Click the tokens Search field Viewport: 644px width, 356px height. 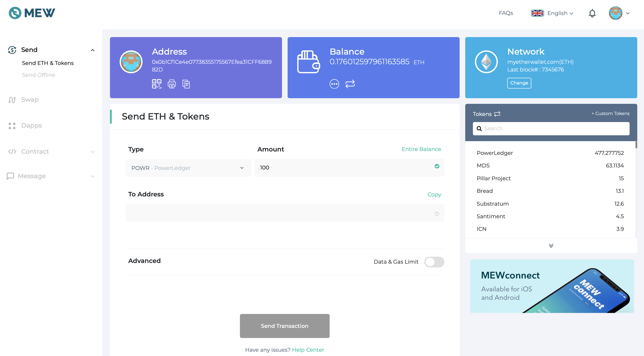[x=551, y=129]
